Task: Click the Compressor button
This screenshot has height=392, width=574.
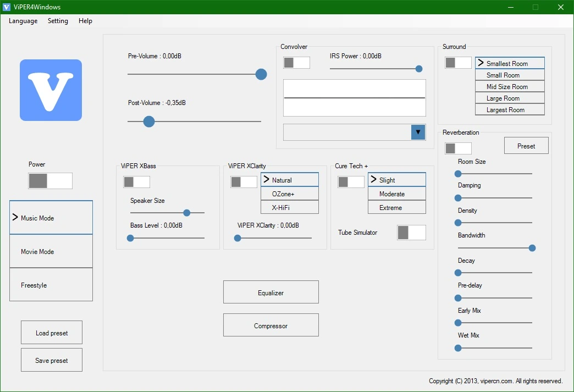Action: click(x=271, y=325)
